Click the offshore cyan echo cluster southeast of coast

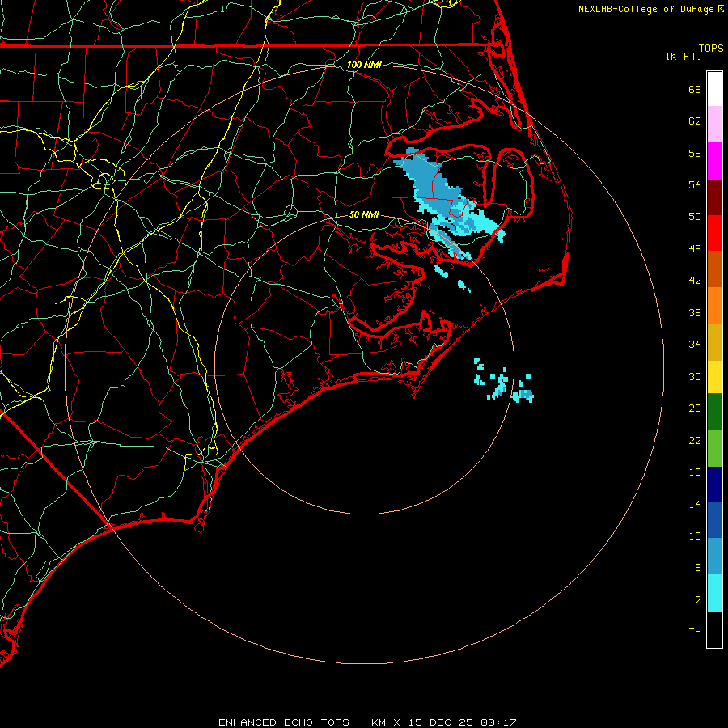coord(504,381)
